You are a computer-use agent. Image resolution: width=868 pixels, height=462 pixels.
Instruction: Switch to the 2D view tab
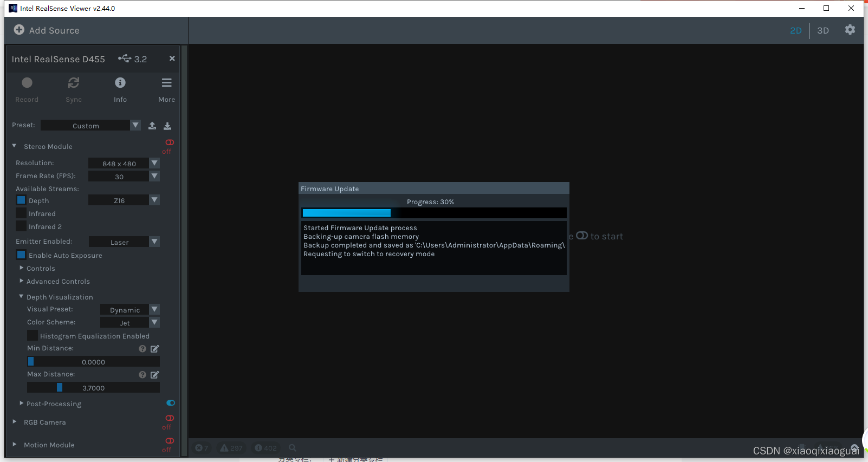(796, 30)
